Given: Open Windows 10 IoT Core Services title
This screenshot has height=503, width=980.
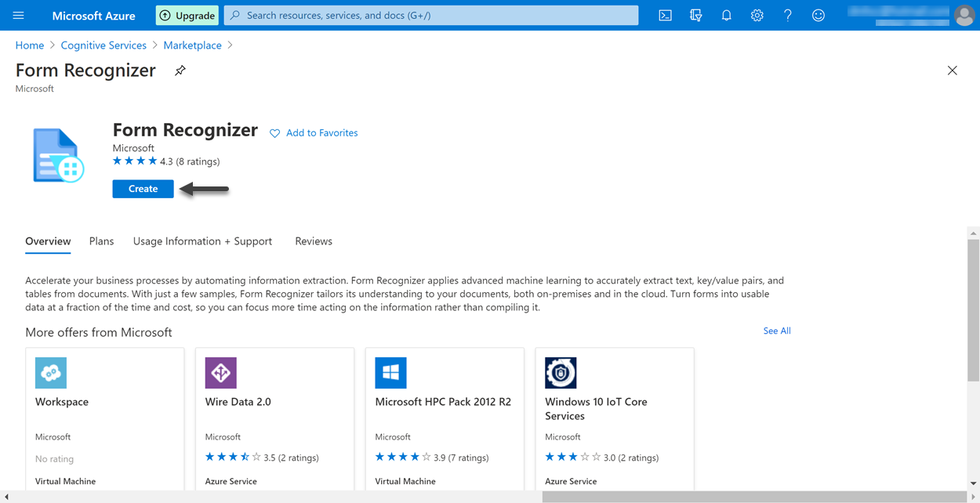Looking at the screenshot, I should coord(596,409).
